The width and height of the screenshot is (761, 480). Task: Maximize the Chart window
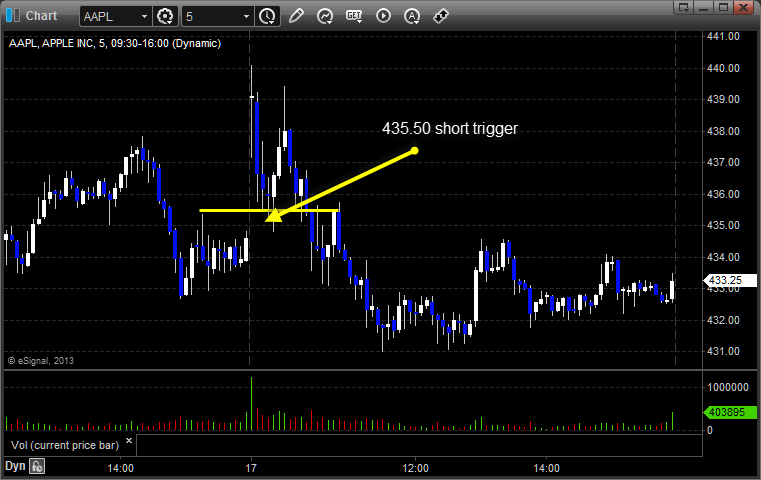pyautogui.click(x=723, y=7)
